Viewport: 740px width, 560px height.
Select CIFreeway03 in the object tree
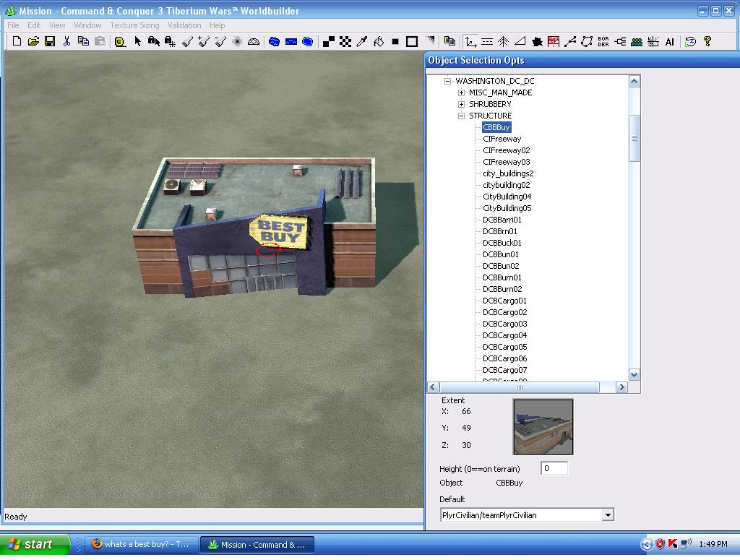tap(507, 162)
